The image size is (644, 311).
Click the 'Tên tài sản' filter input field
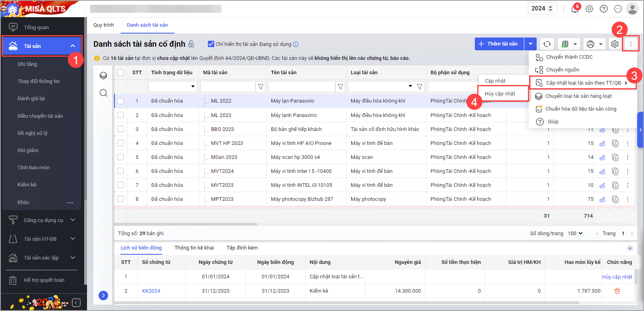point(302,87)
